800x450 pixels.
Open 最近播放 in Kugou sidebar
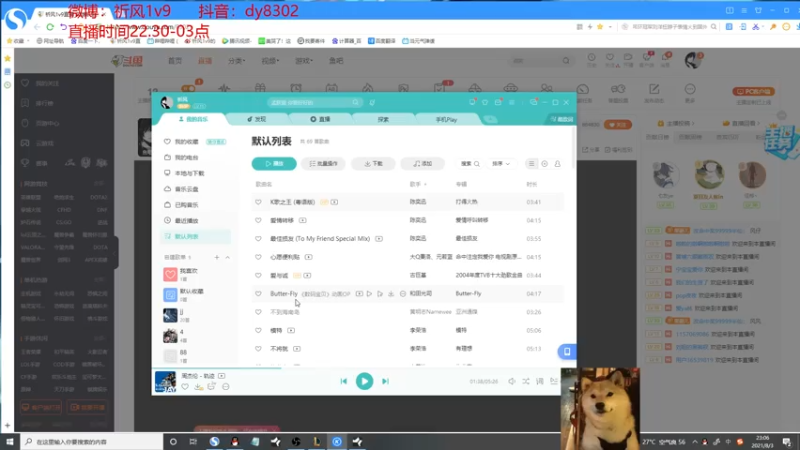(x=194, y=220)
